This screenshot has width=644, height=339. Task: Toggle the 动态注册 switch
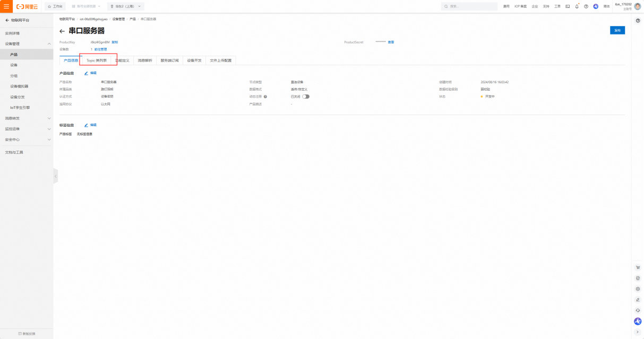coord(306,97)
